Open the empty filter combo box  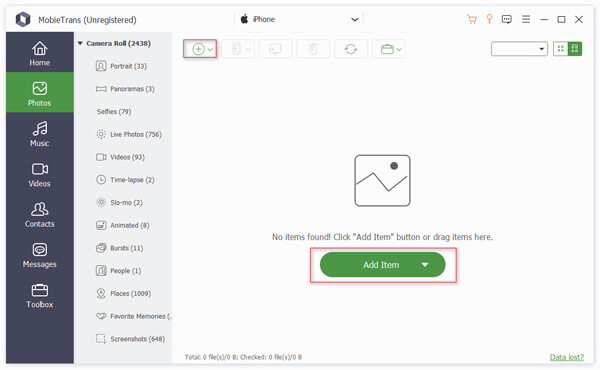click(519, 49)
